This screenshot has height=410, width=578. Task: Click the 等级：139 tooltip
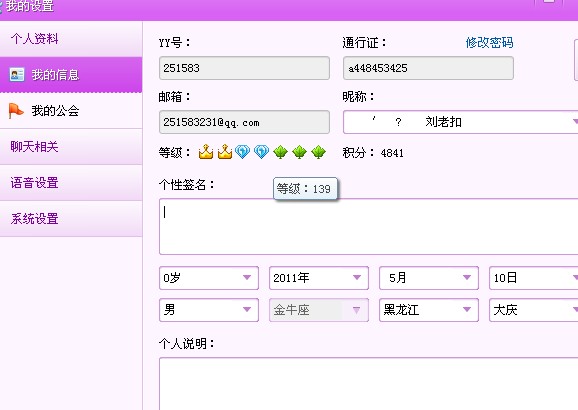(305, 189)
